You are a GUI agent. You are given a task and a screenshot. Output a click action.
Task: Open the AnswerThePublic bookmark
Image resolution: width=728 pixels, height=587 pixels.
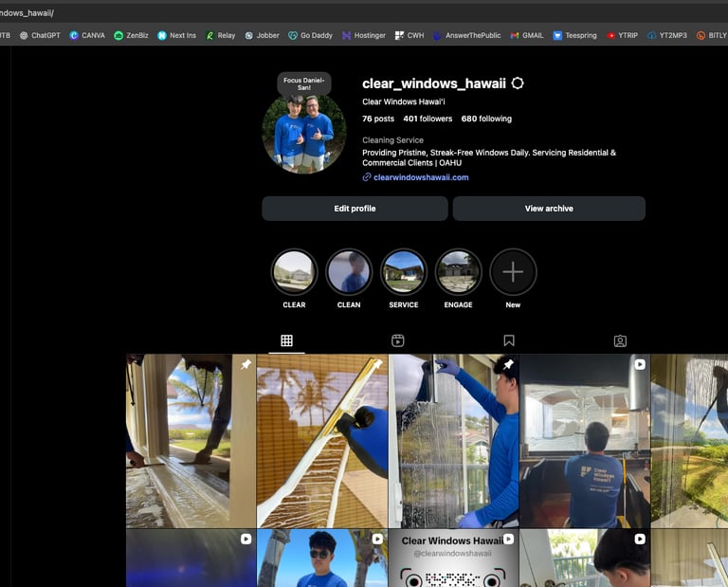(467, 35)
